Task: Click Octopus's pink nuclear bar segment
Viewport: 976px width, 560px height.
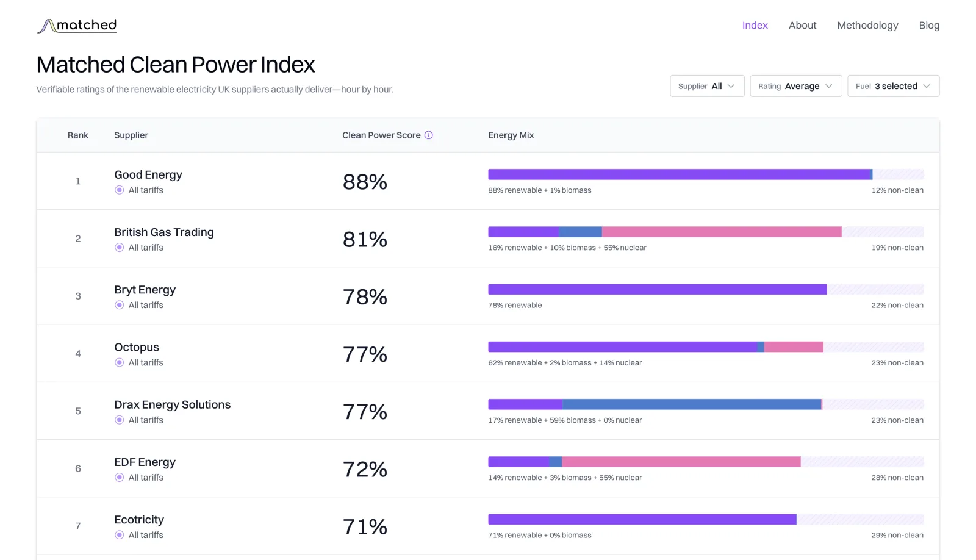Action: pyautogui.click(x=794, y=347)
